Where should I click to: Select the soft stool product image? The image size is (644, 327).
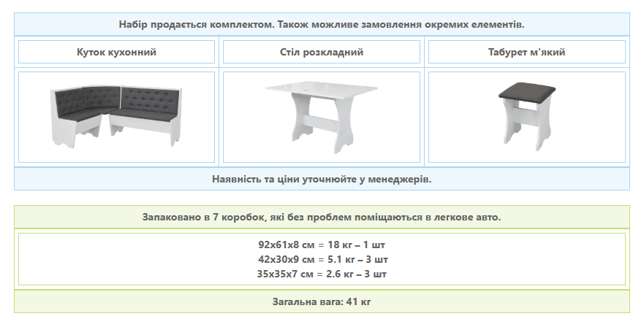[526, 117]
